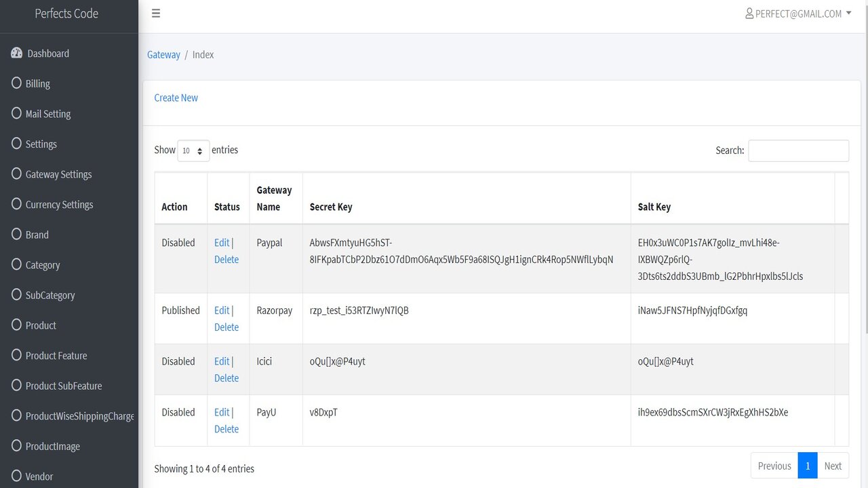Image resolution: width=868 pixels, height=488 pixels.
Task: Click the user profile icon in header
Action: pos(749,14)
